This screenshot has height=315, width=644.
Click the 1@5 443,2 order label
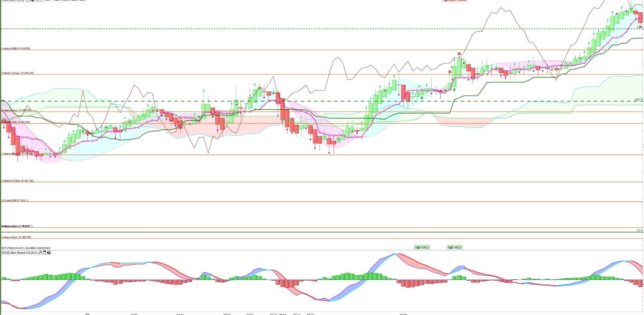455,247
